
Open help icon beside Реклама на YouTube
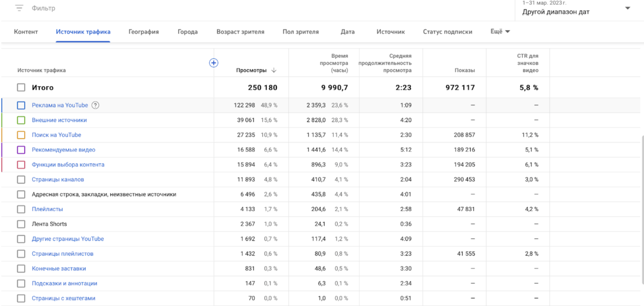pyautogui.click(x=95, y=105)
